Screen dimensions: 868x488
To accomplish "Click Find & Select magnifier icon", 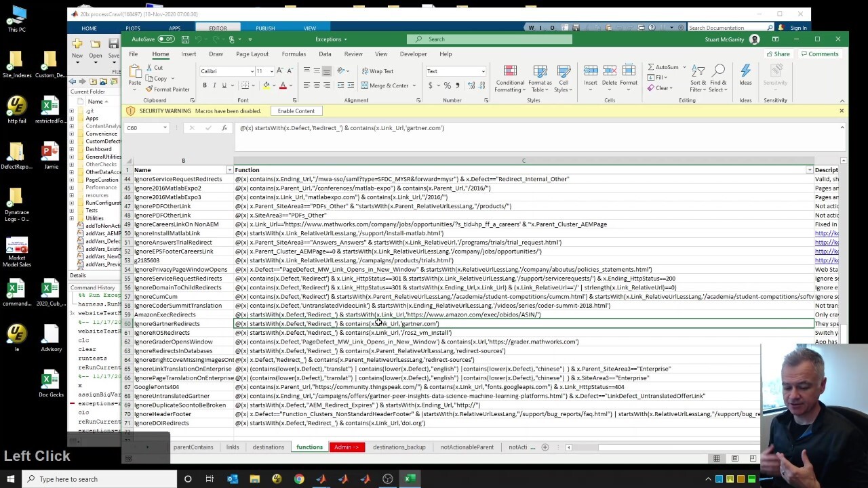I will click(718, 79).
